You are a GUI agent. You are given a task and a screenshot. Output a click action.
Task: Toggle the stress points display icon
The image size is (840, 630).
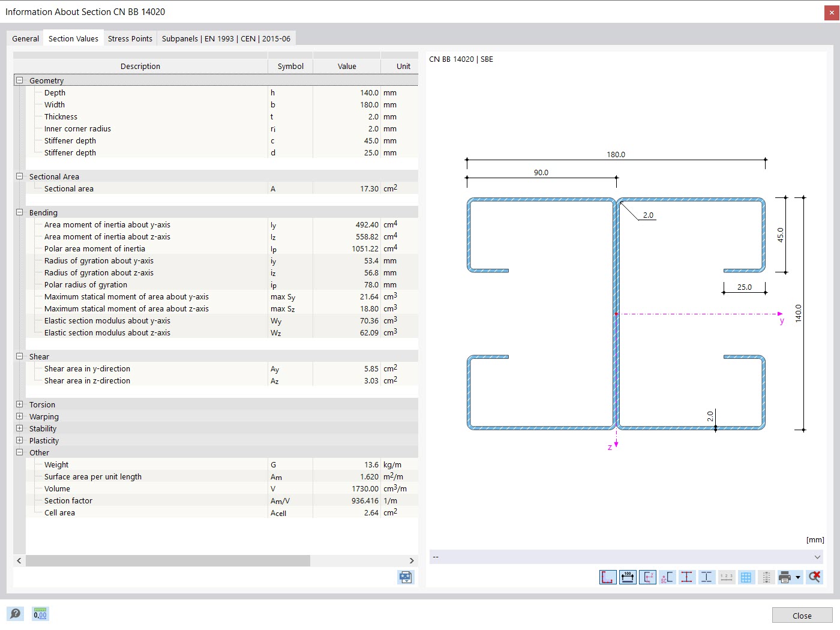click(x=608, y=577)
